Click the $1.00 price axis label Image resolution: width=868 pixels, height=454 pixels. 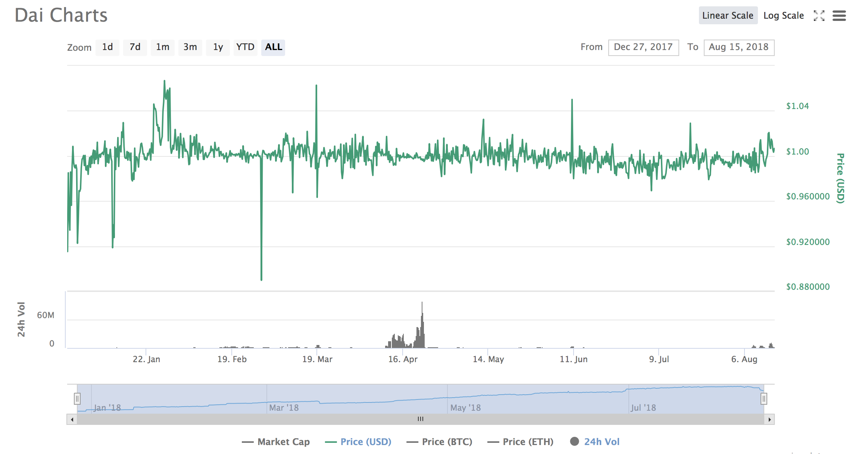797,152
